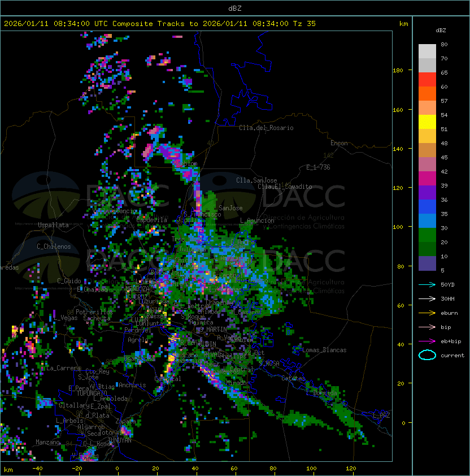Screen dimensions: 470x476
Task: Click the 'Clla.del_Rosario' map label
Action: pos(266,128)
